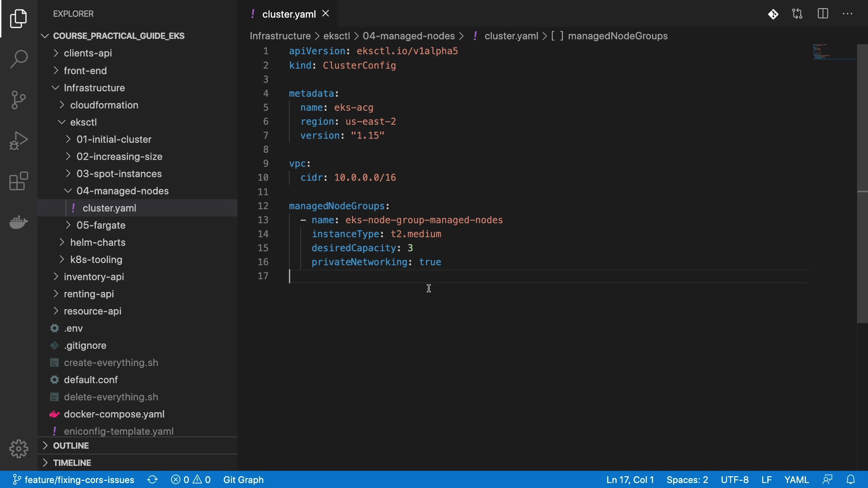Click the Open Changes compare icon
The image size is (868, 488).
coord(797,14)
